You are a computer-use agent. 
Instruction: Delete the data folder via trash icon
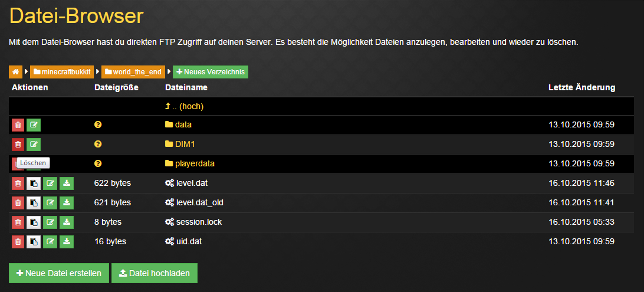coord(18,124)
